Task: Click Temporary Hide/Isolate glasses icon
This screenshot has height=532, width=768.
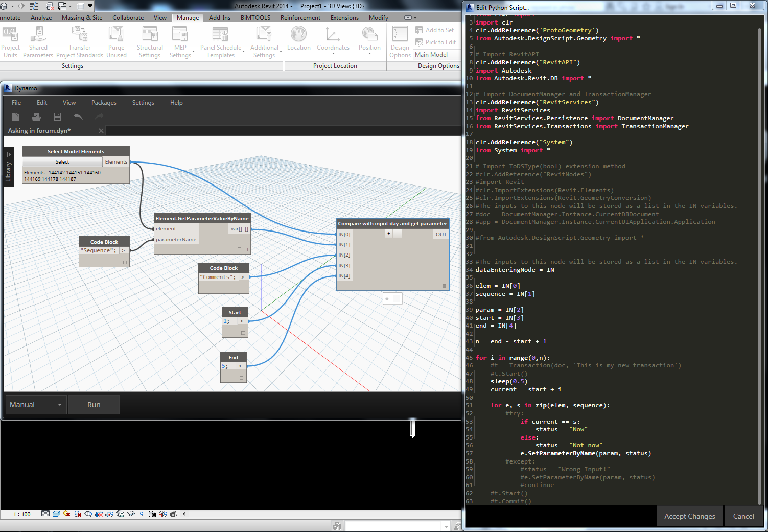Action: click(131, 514)
